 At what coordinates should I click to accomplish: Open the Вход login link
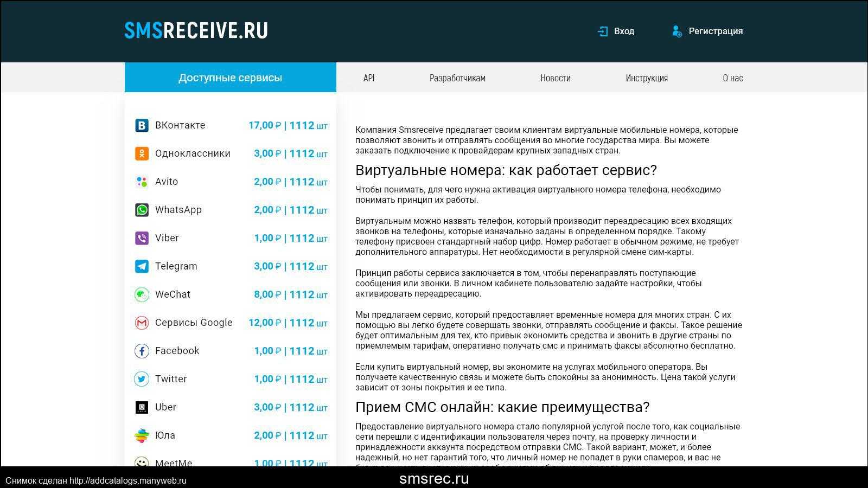[624, 31]
